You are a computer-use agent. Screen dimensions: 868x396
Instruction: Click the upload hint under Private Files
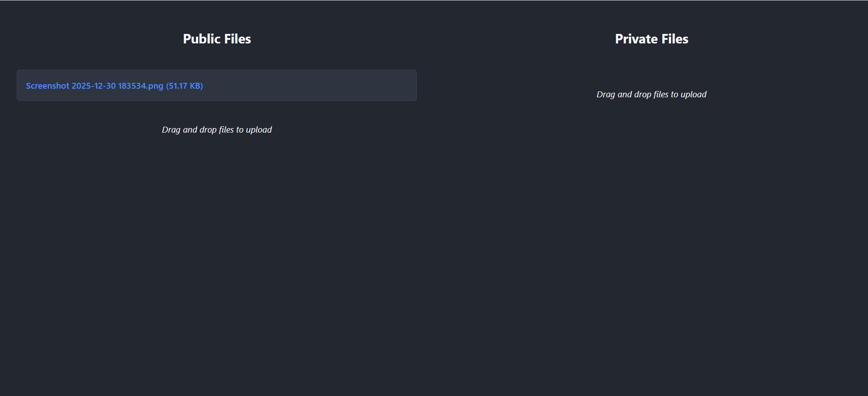651,95
